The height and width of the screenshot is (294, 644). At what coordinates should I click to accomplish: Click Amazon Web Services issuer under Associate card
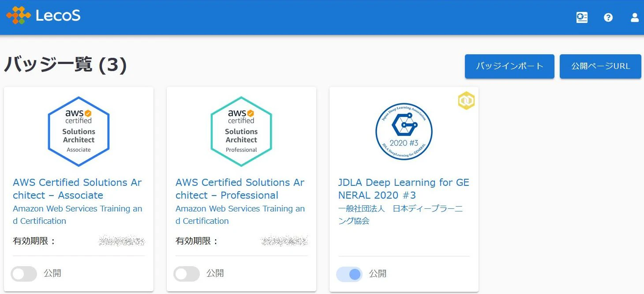pyautogui.click(x=78, y=215)
